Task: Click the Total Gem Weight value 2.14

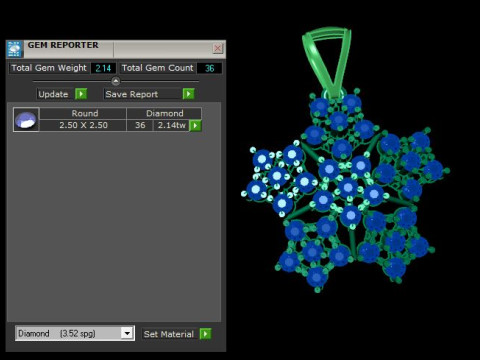Action: pos(103,68)
